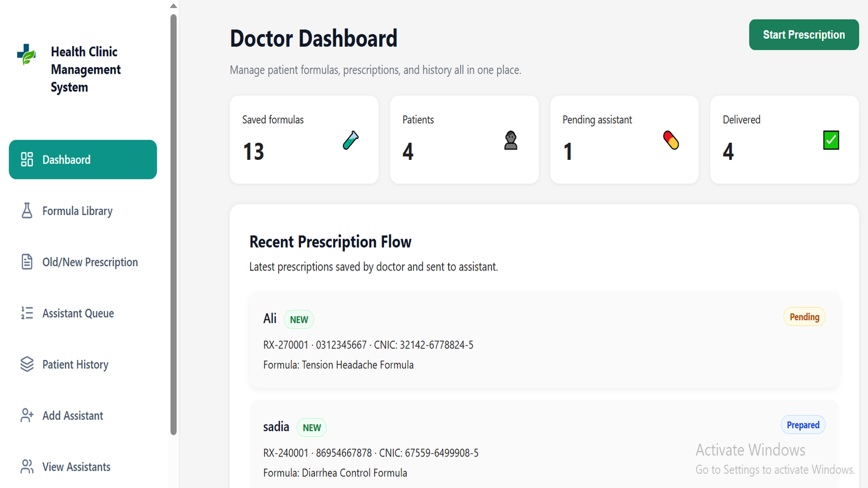Select the Saved formulas count 13
This screenshot has height=488, width=868.
click(x=253, y=152)
